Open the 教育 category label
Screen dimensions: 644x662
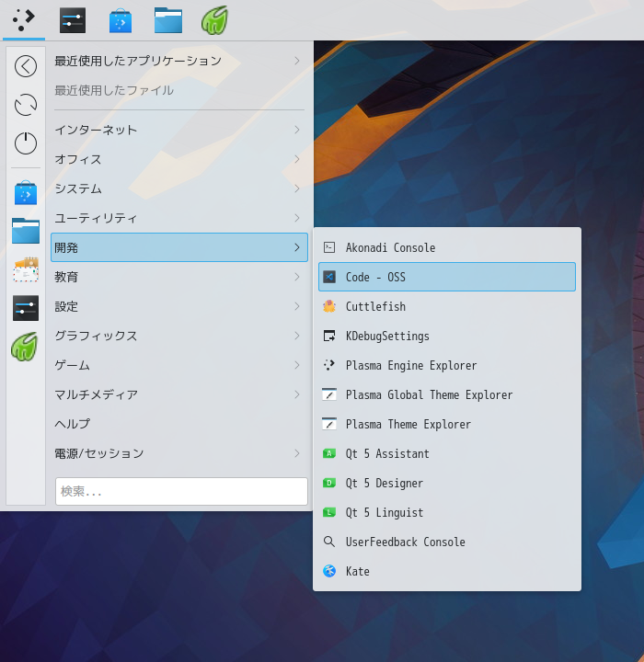click(x=66, y=277)
